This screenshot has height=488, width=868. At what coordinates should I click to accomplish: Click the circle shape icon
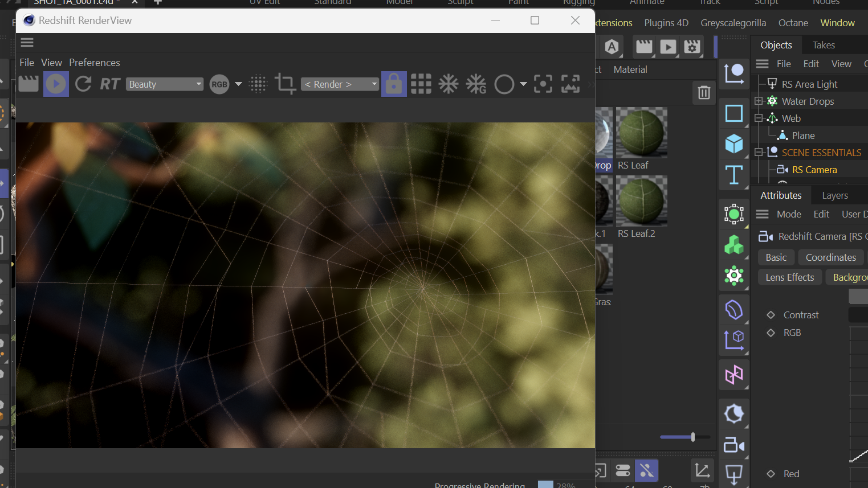504,84
